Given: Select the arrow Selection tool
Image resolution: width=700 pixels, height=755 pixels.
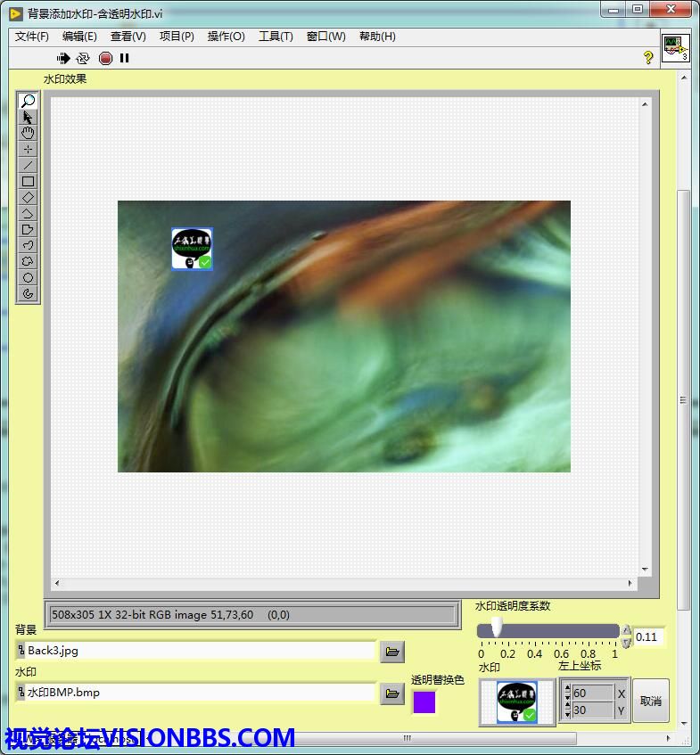Looking at the screenshot, I should tap(28, 117).
